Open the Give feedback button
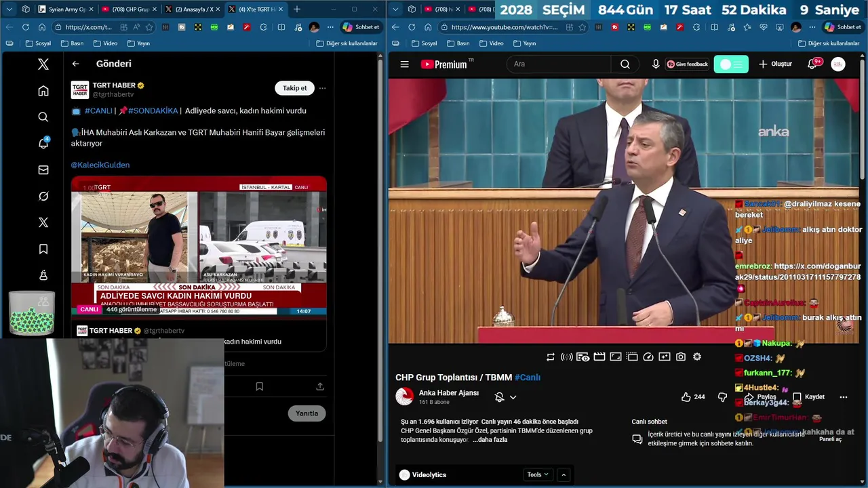868x488 pixels. (688, 64)
